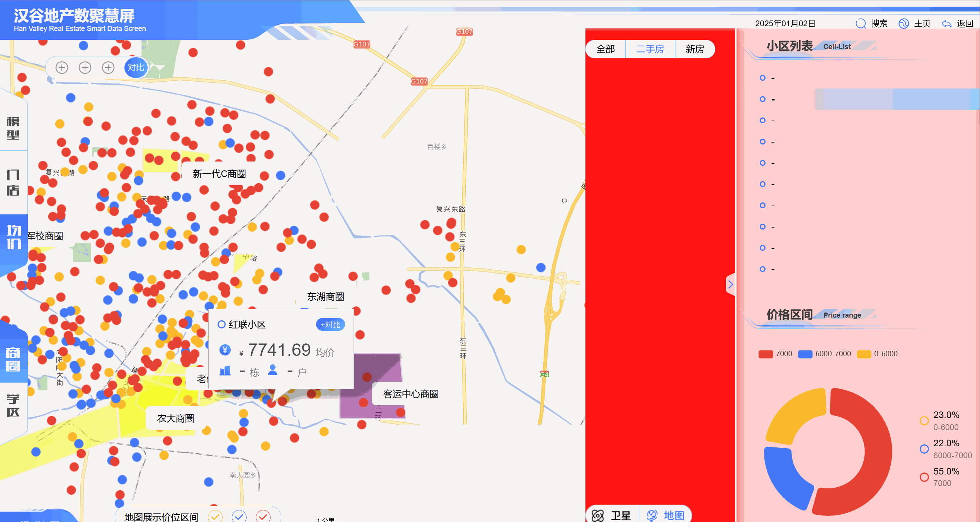Open the 商圈 sidebar tab
Screen dimensions: 980x522
(x=13, y=359)
